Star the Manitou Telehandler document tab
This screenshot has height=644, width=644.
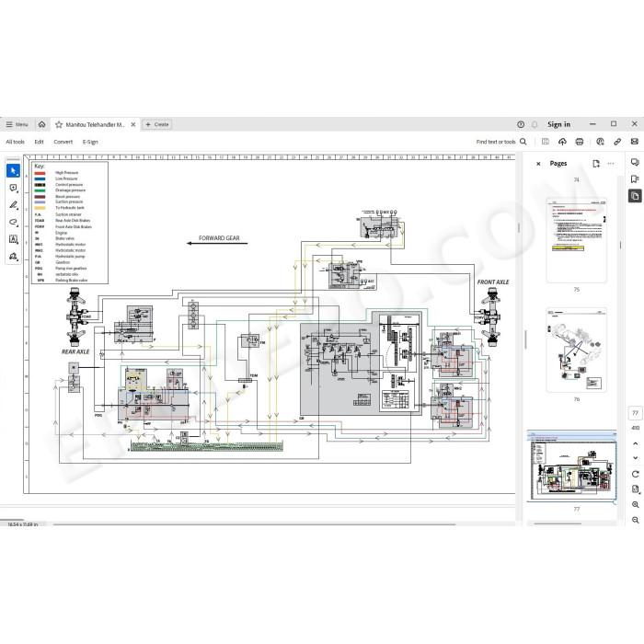point(59,124)
